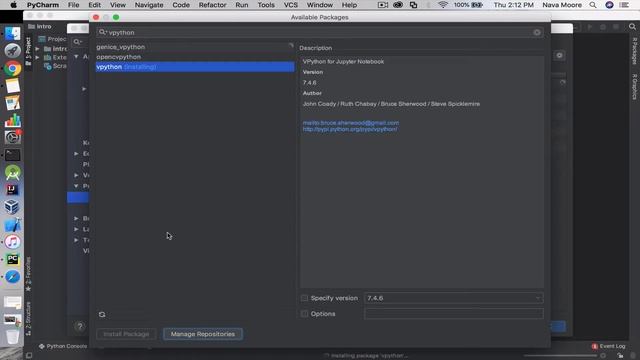
Task: Click the PyCharm Search Everywhere magnifier icon
Action: point(632,27)
